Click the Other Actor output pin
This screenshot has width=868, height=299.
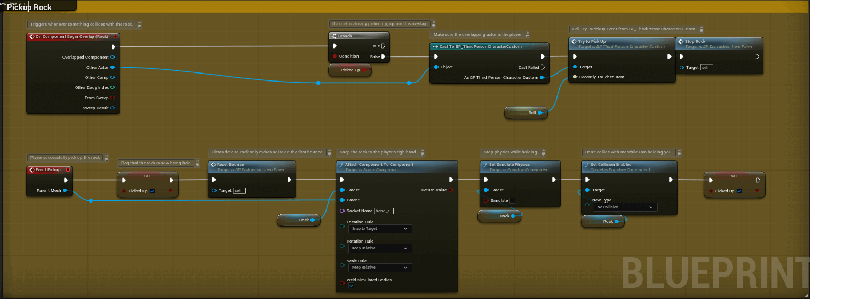coord(113,67)
